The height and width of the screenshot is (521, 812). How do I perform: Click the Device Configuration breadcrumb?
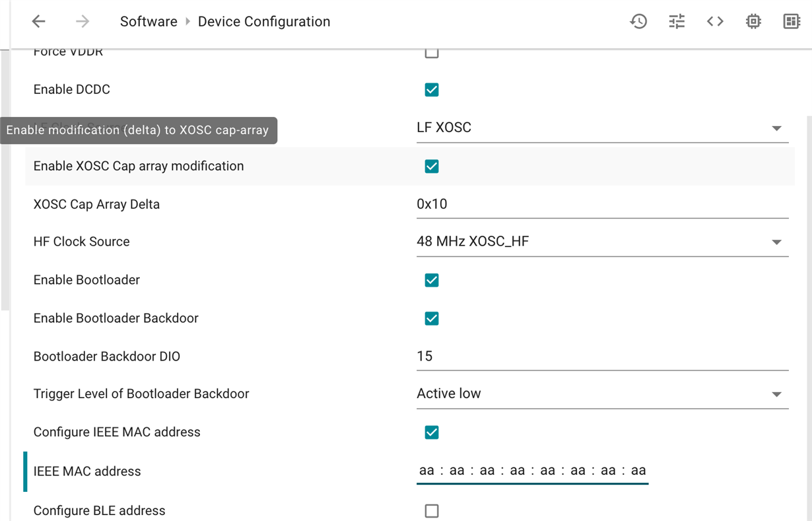tap(264, 21)
